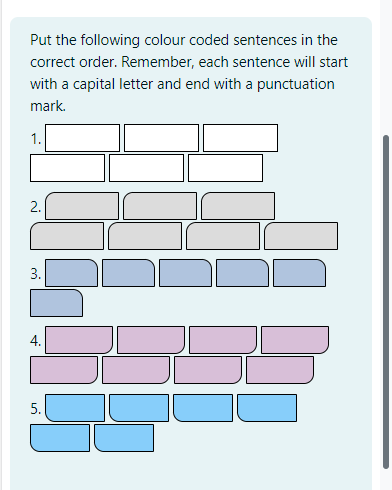Select the lone slate-blue box on sentence 3's second row
The width and height of the screenshot is (392, 490).
coord(56,303)
